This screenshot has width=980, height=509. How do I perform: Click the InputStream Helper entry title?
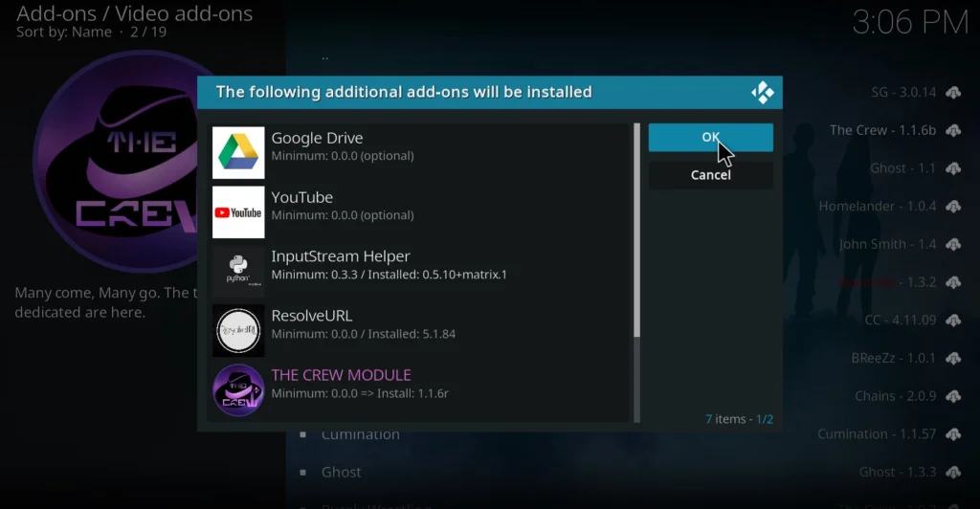(x=341, y=256)
